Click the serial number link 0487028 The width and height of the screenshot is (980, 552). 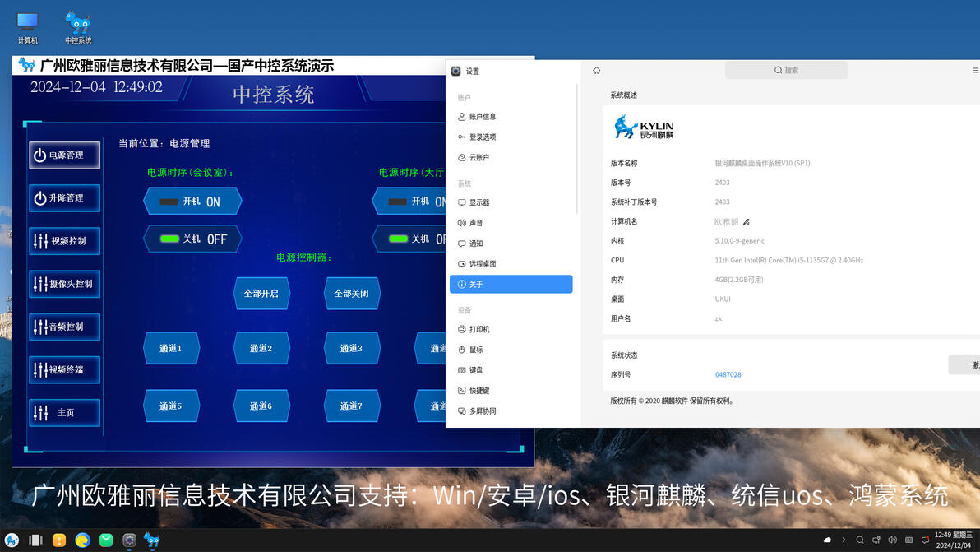click(728, 374)
